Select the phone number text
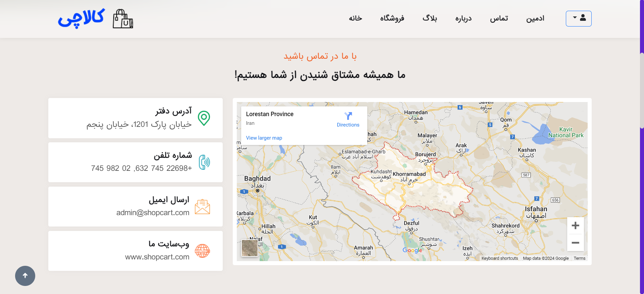 (x=142, y=168)
